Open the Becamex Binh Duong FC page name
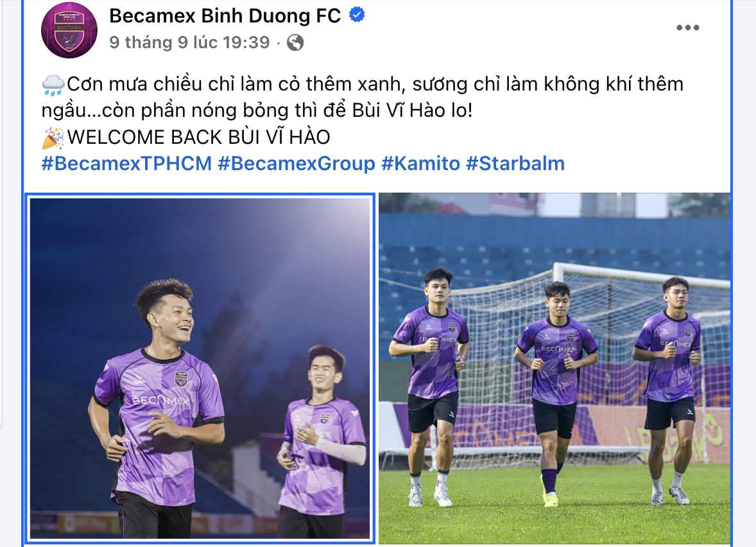This screenshot has width=756, height=547. [x=225, y=16]
